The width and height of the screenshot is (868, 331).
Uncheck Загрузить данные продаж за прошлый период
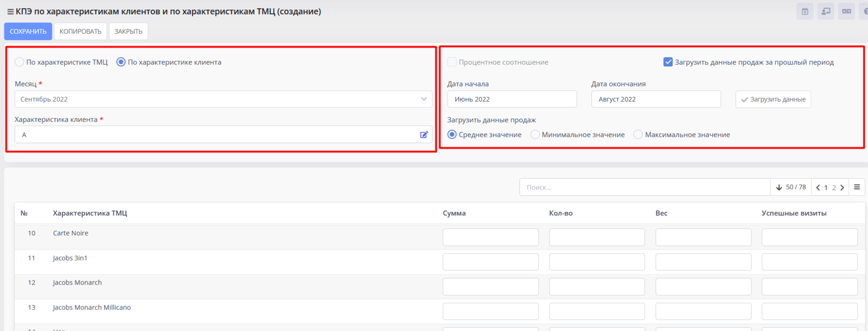click(668, 62)
